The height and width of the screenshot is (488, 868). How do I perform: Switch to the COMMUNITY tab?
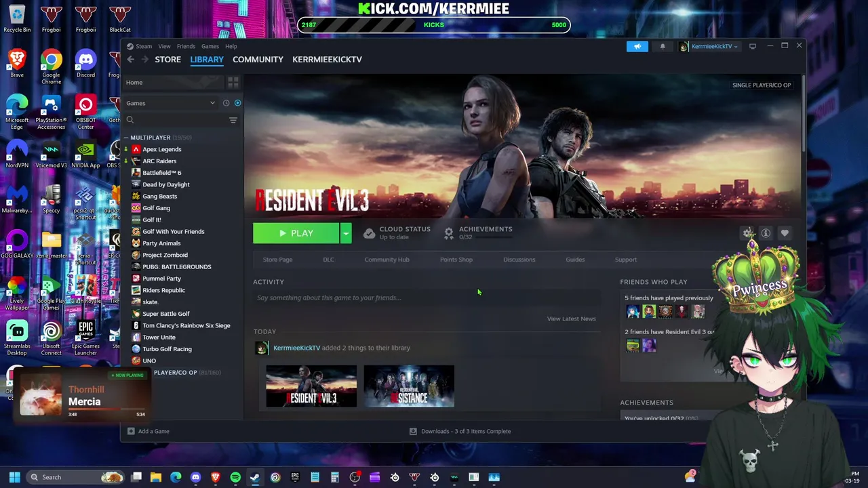click(258, 60)
